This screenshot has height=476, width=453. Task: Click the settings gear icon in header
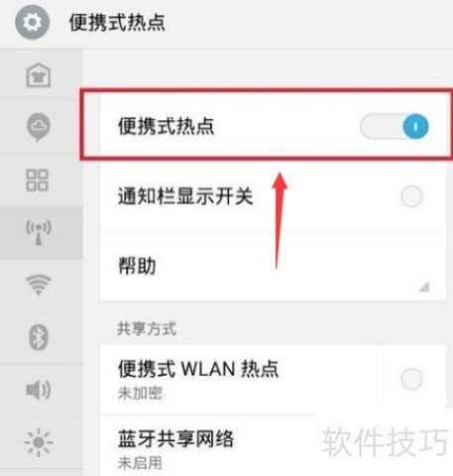[x=32, y=22]
